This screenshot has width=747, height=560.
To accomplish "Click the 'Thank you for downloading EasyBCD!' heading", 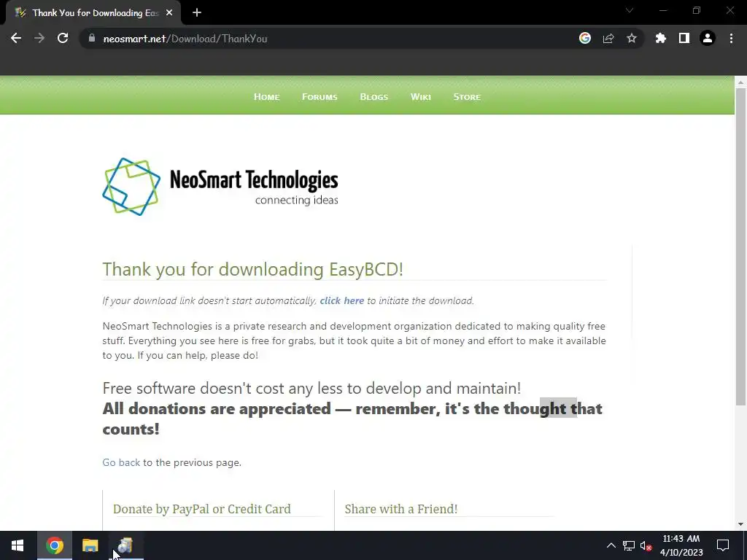I will 253,269.
